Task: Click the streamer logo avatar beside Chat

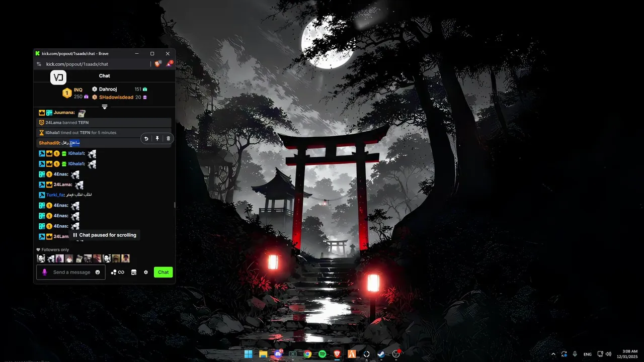Action: [x=58, y=77]
